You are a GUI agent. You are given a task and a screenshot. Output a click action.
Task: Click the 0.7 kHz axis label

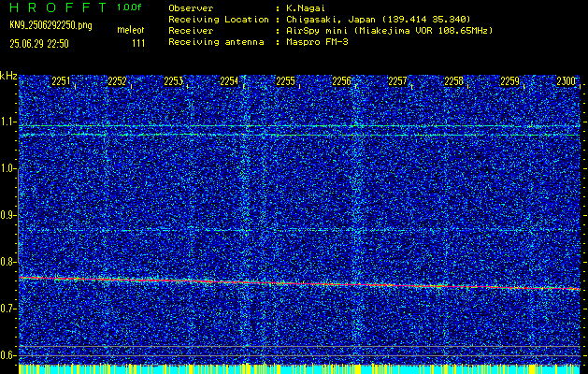(x=7, y=309)
